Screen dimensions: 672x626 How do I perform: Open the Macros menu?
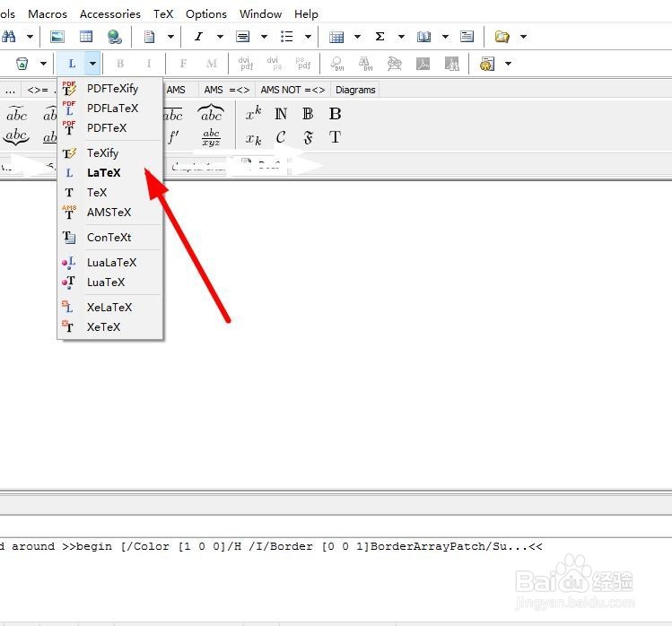pyautogui.click(x=48, y=14)
